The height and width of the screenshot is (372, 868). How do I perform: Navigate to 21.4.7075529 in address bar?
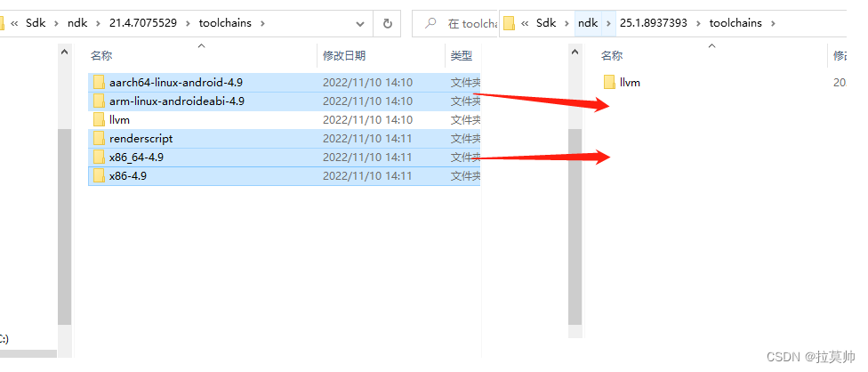[143, 23]
